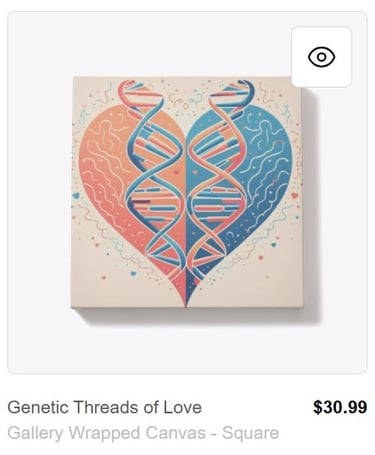Click the empty card area above the canvas
The image size is (375, 455).
pyautogui.click(x=150, y=43)
